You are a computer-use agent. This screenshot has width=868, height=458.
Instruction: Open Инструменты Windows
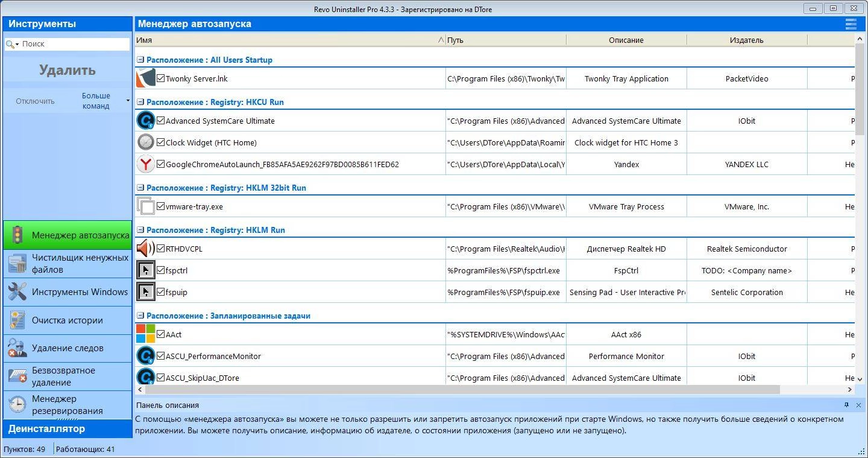(x=68, y=292)
